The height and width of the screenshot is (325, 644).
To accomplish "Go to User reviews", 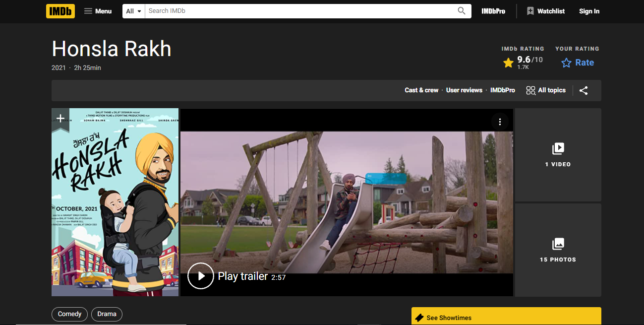I will (x=464, y=90).
